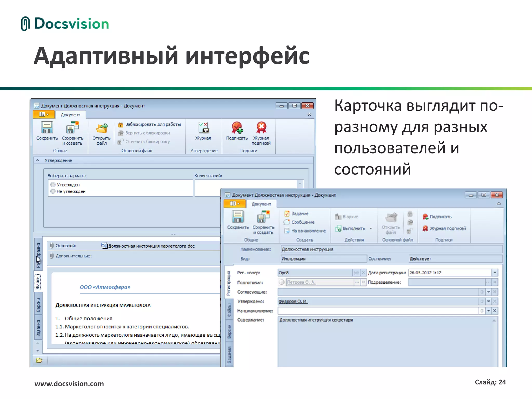The image size is (532, 399).
Task: Click the Docsvision logo
Action: coord(65,24)
